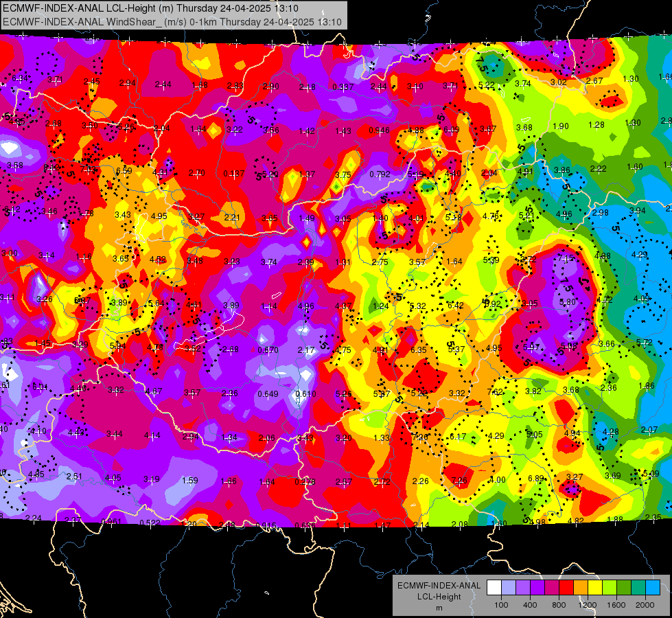Click the wind shear value 3.69
This screenshot has width=672, height=618.
(612, 475)
